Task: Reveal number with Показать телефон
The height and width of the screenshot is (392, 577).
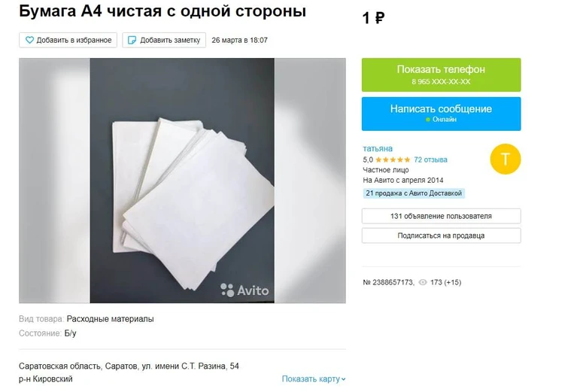Action: pyautogui.click(x=442, y=74)
